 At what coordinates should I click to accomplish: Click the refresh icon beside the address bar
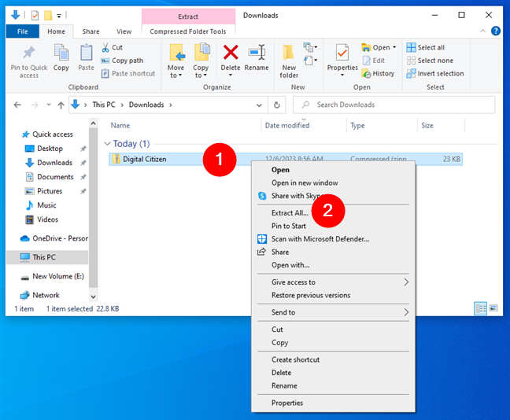coord(276,105)
